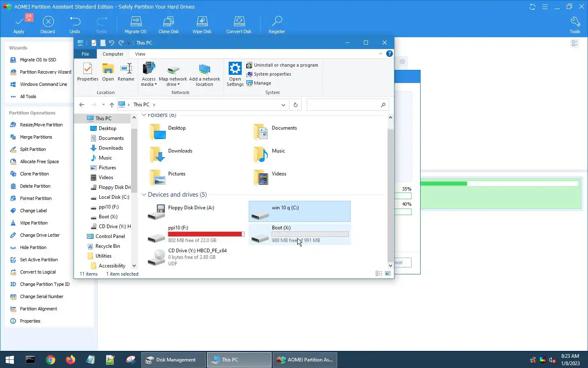The height and width of the screenshot is (368, 588).
Task: Select Recycle Bin in navigation tree
Action: 104,246
